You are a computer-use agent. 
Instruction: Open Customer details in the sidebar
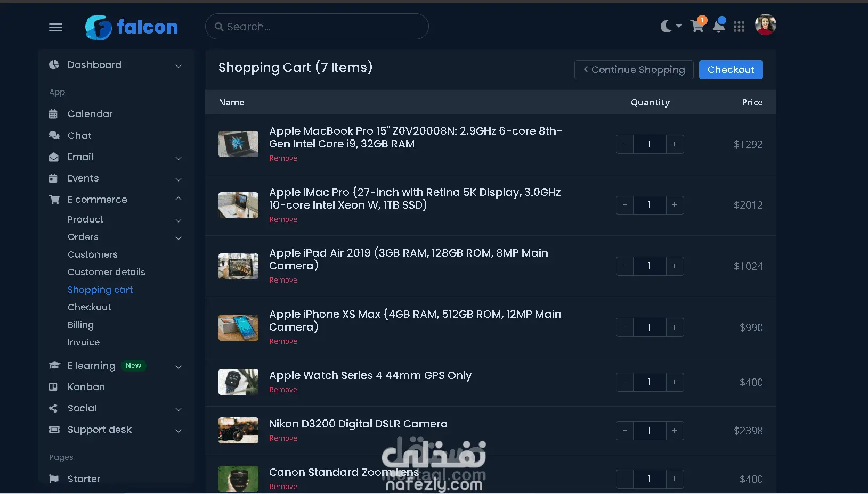coord(107,272)
